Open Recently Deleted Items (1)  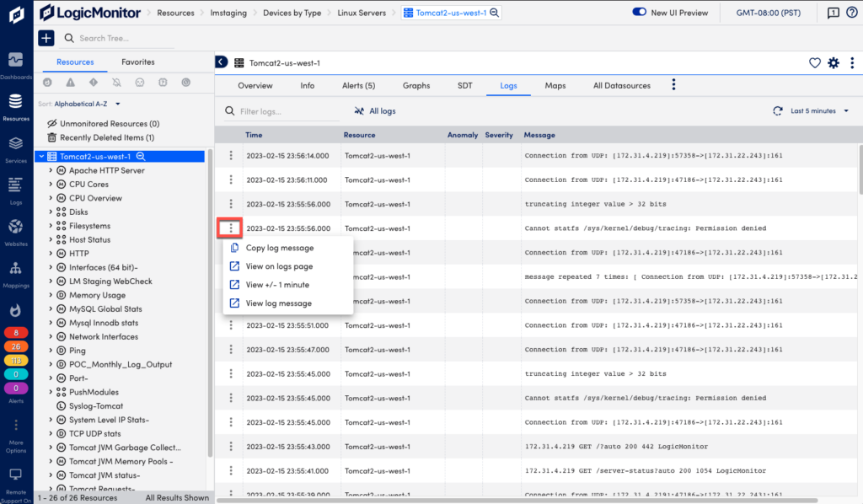tap(101, 137)
